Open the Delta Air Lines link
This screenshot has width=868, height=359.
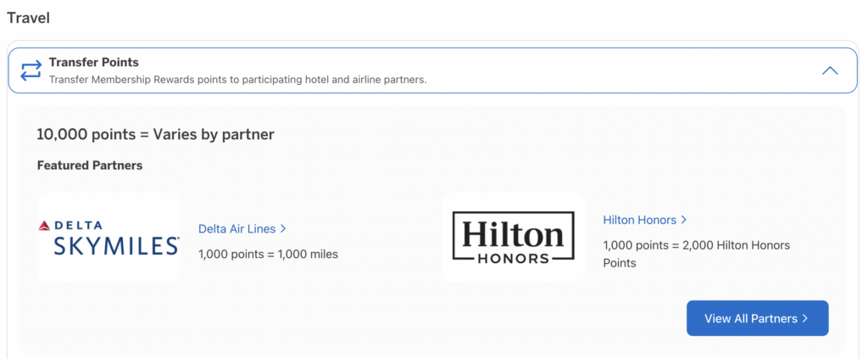[236, 228]
